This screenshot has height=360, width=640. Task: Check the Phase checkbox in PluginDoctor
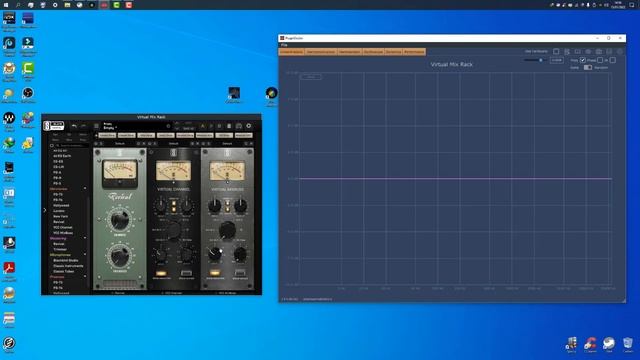coord(600,60)
